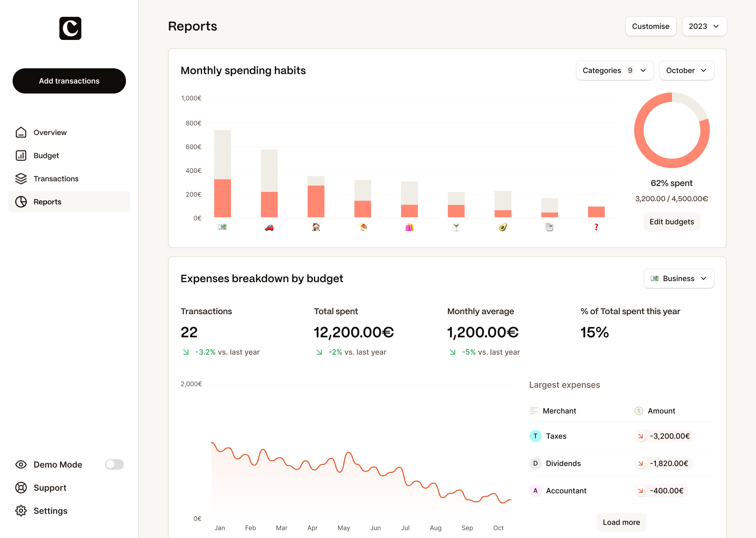Open the Business budget dropdown
The height and width of the screenshot is (538, 756).
tap(679, 278)
